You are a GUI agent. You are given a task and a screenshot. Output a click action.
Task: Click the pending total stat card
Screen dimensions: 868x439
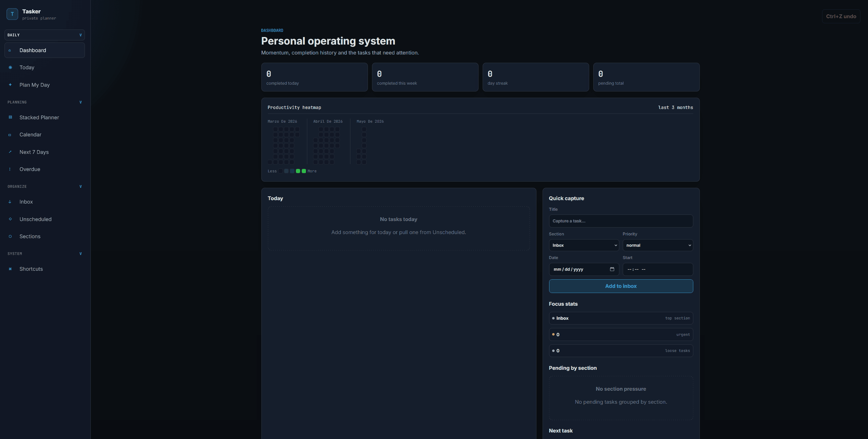click(646, 77)
